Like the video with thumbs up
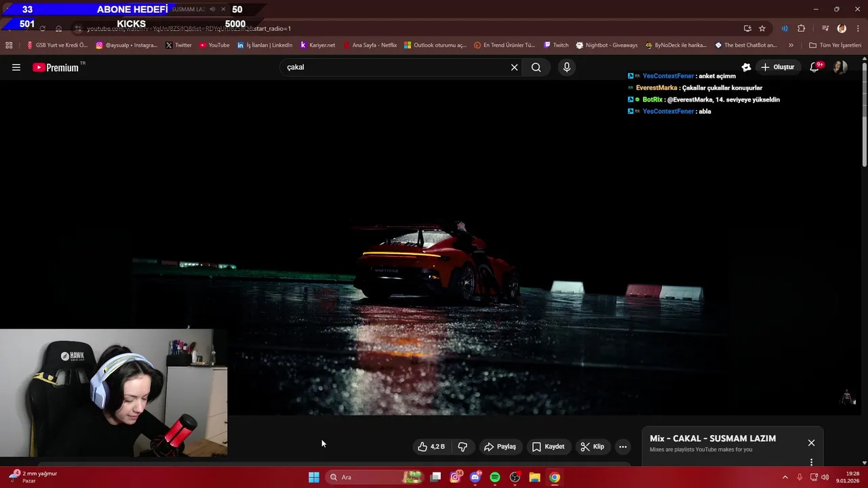 coord(431,447)
